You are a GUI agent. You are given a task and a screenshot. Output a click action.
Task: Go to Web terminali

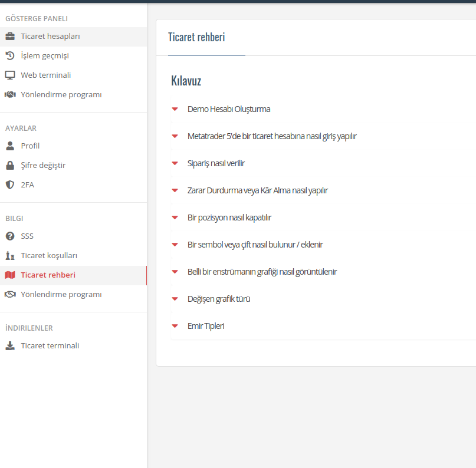pos(74,75)
